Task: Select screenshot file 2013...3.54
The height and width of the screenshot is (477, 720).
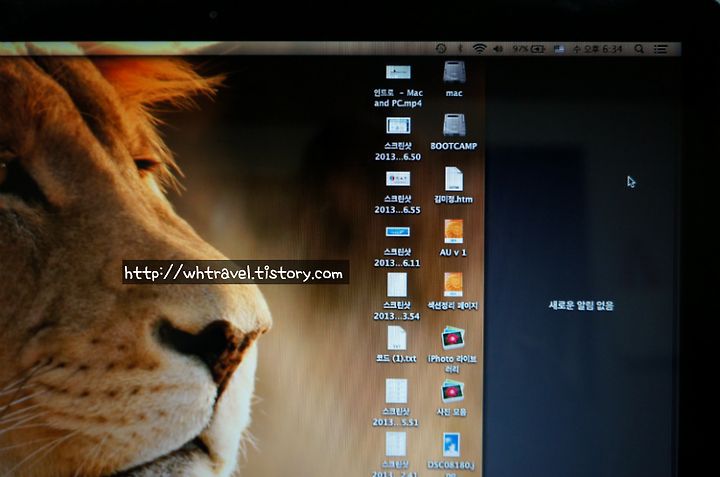Action: pos(397,285)
